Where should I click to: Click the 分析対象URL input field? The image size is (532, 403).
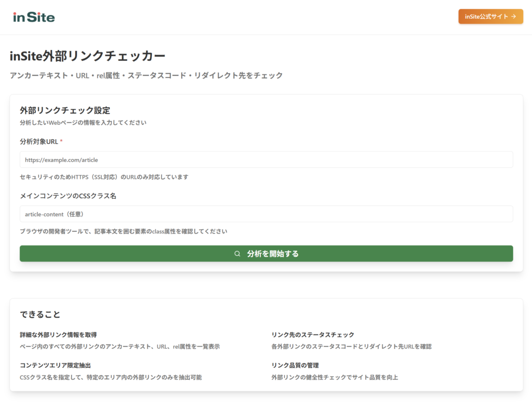(266, 160)
